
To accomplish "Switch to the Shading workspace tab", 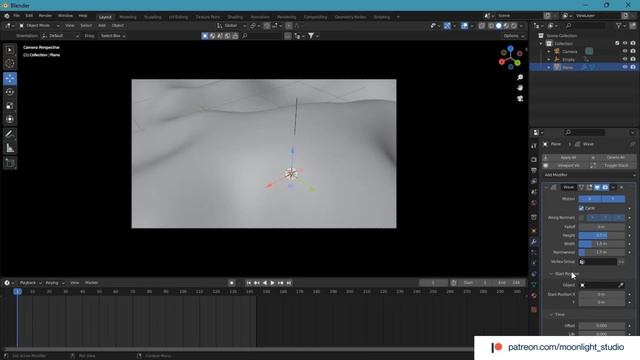I will (235, 17).
